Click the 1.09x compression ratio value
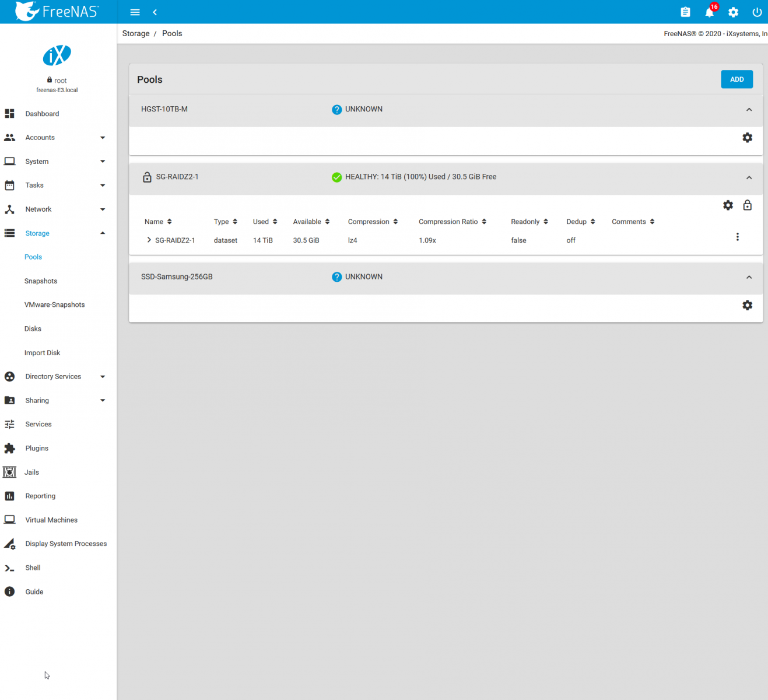Screen dimensions: 768x700 pyautogui.click(x=427, y=240)
